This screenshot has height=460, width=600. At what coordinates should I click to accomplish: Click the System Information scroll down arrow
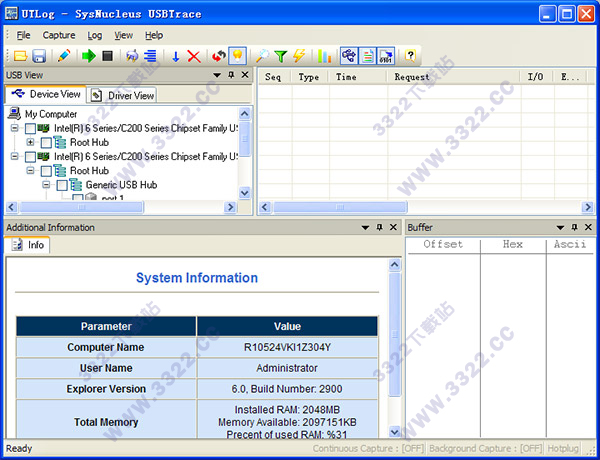[395, 432]
